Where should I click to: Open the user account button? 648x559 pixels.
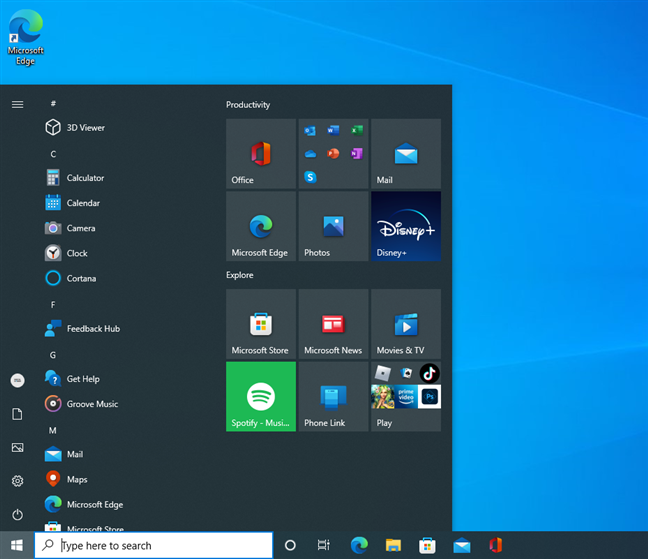pos(17,381)
